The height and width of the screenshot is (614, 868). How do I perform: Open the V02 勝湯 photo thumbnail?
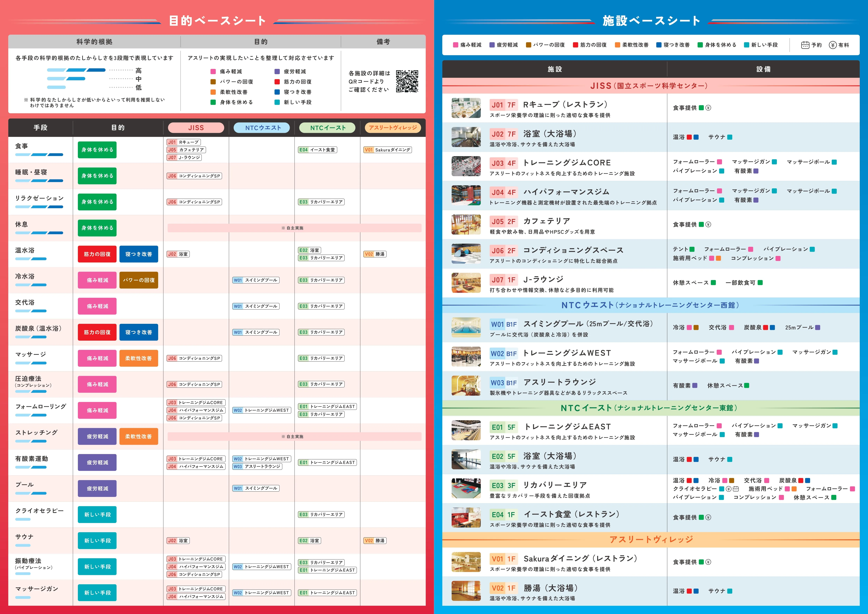466,591
